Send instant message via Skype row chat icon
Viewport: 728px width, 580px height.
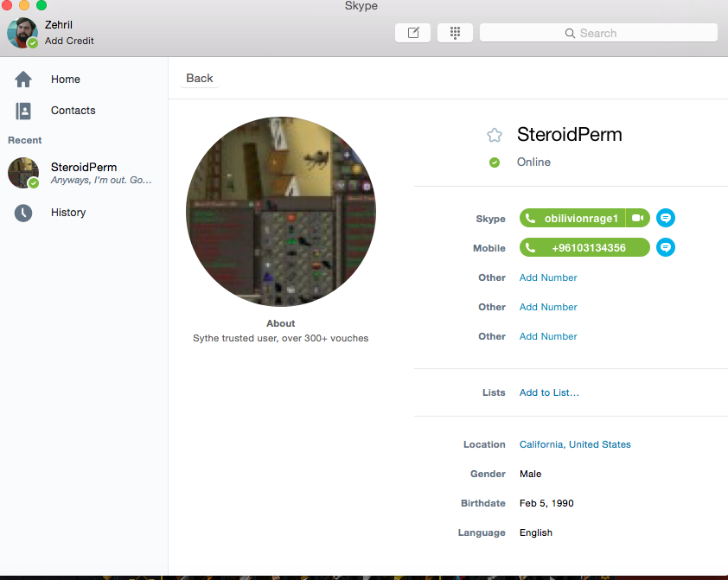(666, 218)
